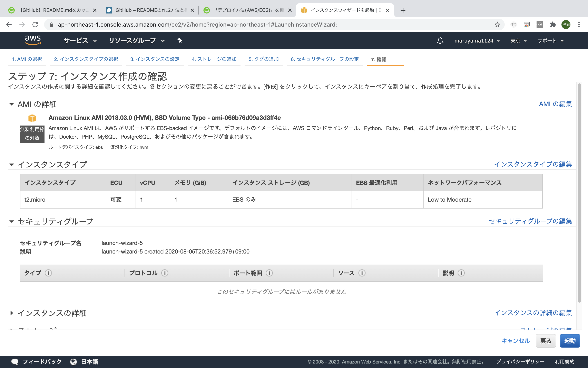Click the 起動 launch button
The image size is (588, 368).
570,341
